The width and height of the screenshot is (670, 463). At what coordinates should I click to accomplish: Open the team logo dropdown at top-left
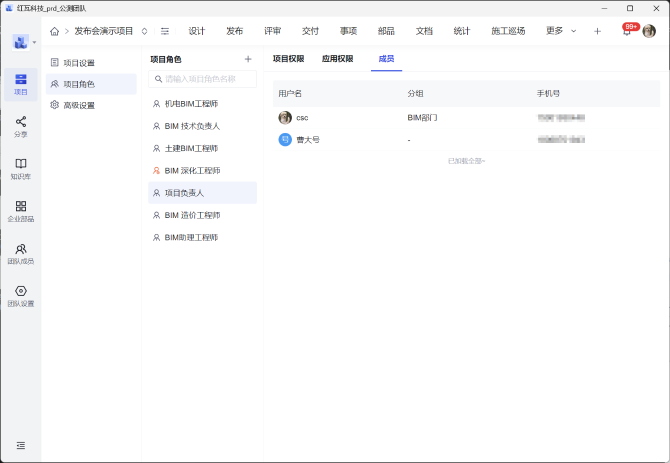pyautogui.click(x=25, y=42)
